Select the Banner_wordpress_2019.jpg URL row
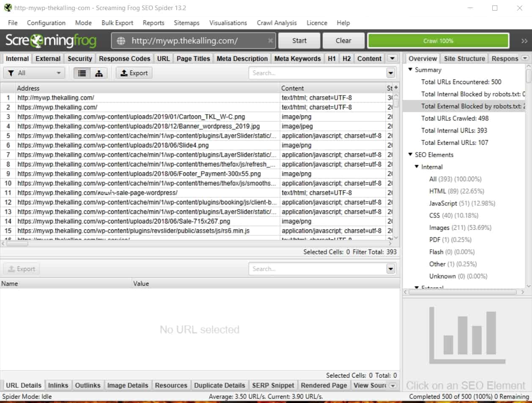The width and height of the screenshot is (532, 403). [197, 126]
